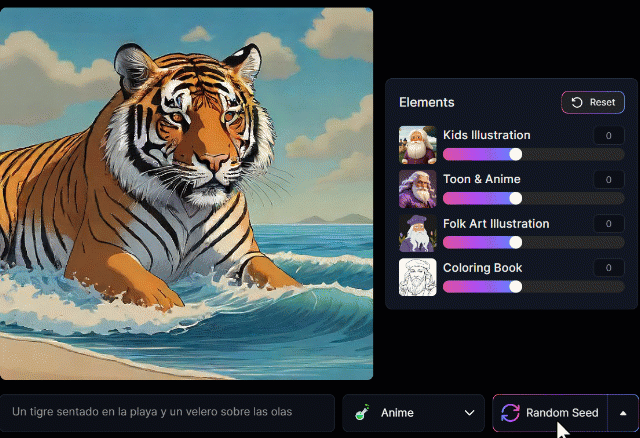Screen dimensions: 640x438
Task: Click the prompt text input field
Action: (167, 413)
